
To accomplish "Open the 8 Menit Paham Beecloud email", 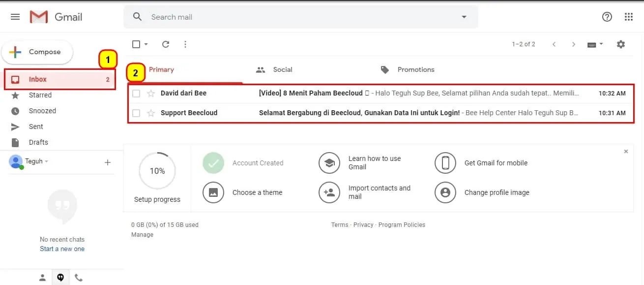I will (381, 94).
